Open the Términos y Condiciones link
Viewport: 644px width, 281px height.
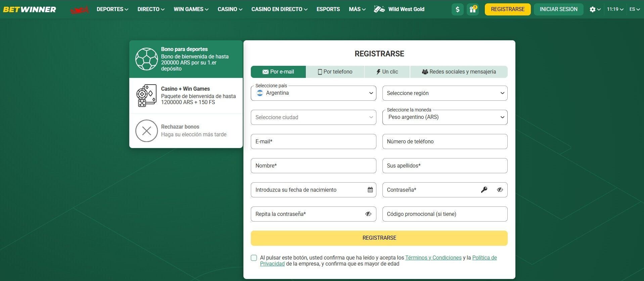pyautogui.click(x=433, y=258)
